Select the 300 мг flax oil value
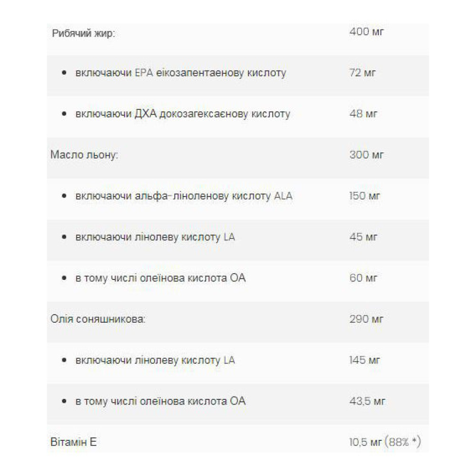This screenshot has height=476, width=476. pyautogui.click(x=367, y=155)
